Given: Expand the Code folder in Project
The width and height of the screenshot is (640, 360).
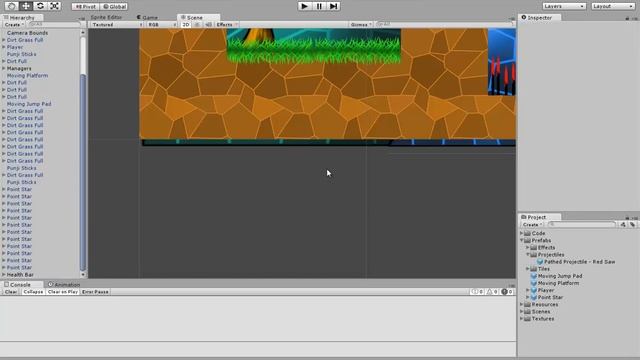Looking at the screenshot, I should [521, 233].
